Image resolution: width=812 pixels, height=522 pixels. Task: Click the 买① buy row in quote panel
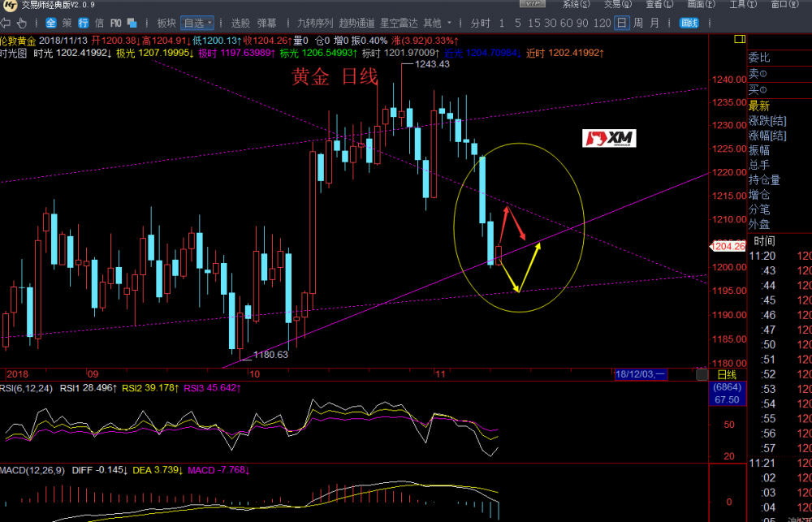coord(757,89)
